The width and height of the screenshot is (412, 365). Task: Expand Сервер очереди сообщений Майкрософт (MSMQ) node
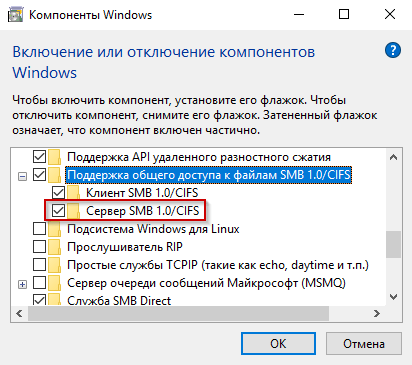point(22,284)
